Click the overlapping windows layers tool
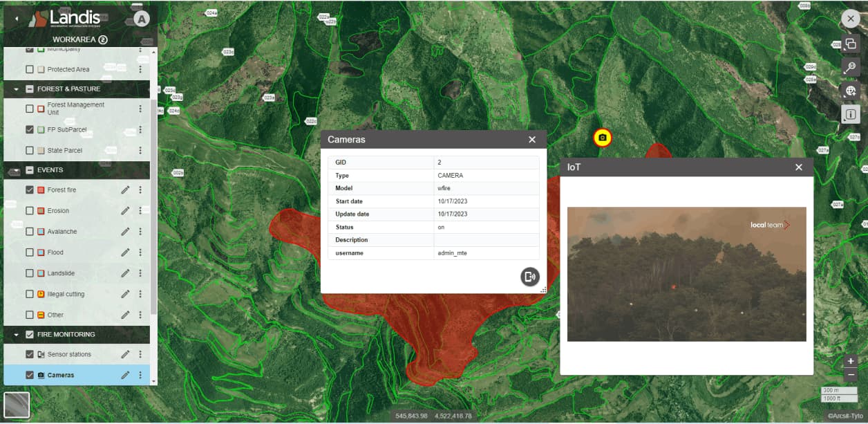Image resolution: width=868 pixels, height=424 pixels. (x=851, y=43)
